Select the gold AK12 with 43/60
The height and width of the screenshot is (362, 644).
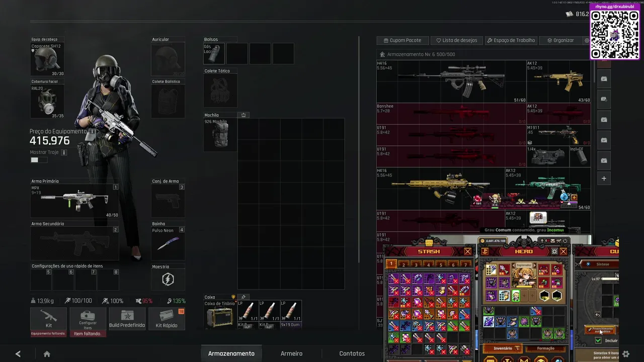(x=558, y=82)
